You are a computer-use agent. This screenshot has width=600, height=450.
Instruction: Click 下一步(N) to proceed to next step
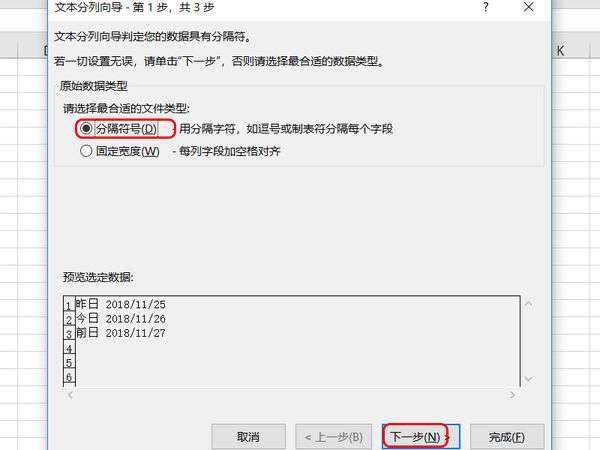click(x=420, y=437)
